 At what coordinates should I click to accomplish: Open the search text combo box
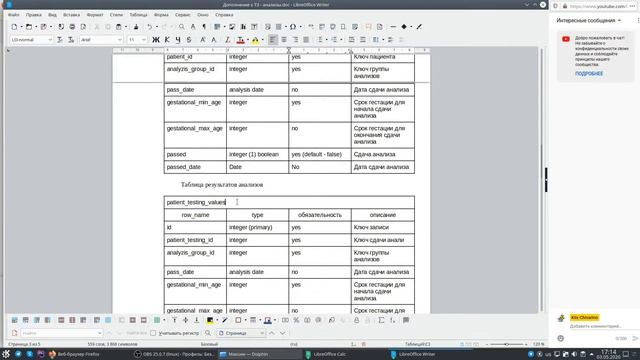pos(61,333)
